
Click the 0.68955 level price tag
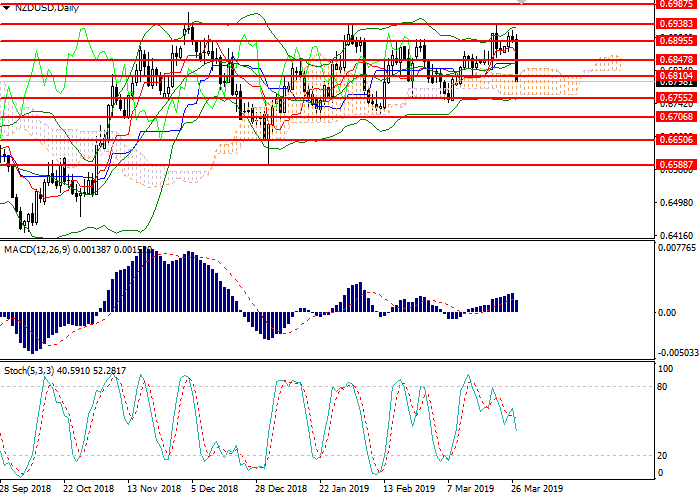pos(673,41)
